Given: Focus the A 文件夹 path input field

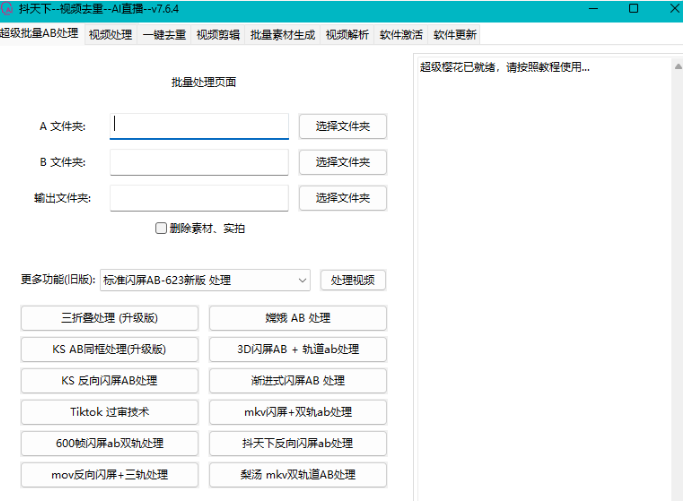Looking at the screenshot, I should click(x=199, y=126).
